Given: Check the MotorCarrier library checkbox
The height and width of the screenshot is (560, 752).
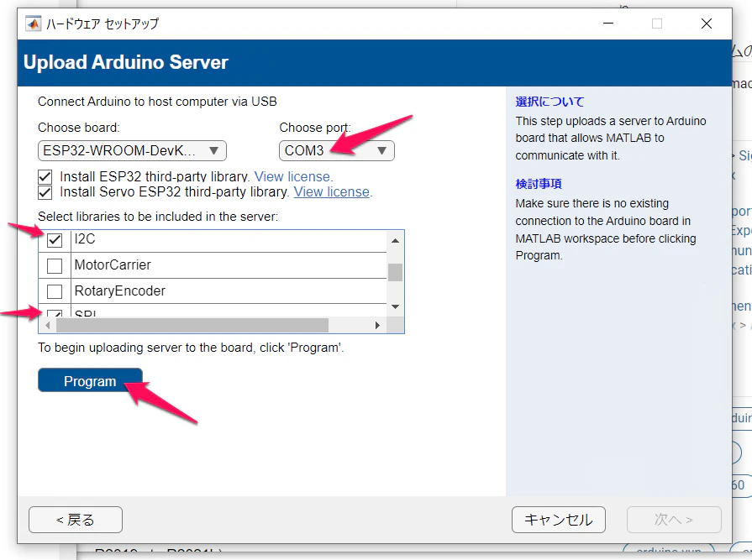Looking at the screenshot, I should coord(55,265).
